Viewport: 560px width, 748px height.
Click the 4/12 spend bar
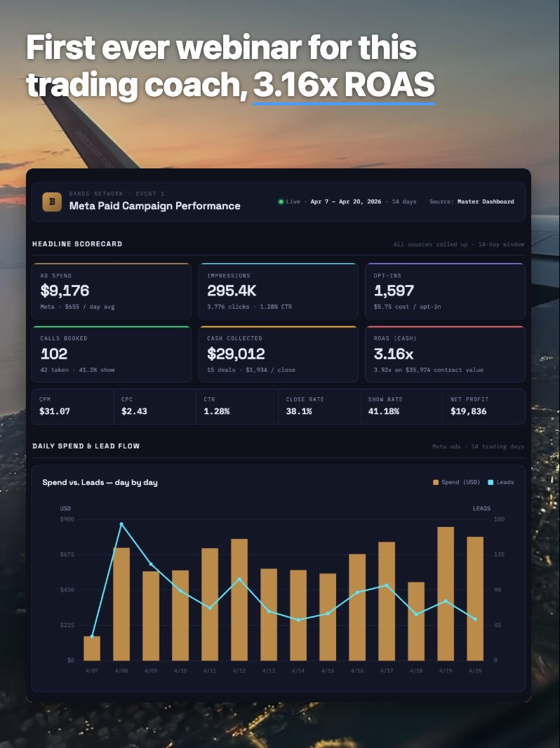239,600
